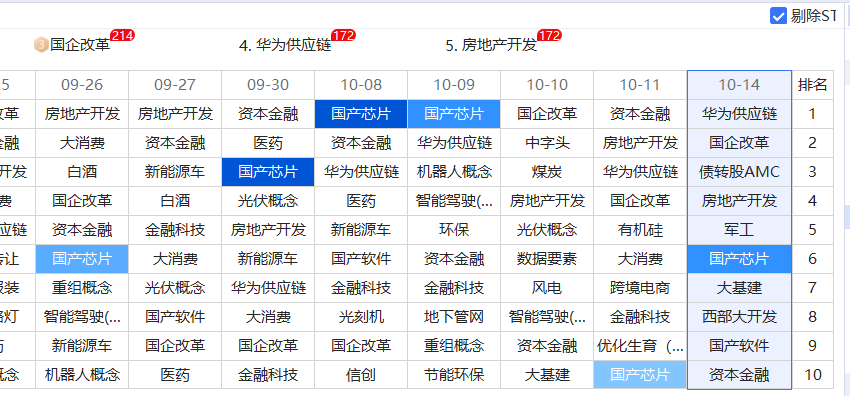Click 中字头 in the 10-10 column

point(547,143)
